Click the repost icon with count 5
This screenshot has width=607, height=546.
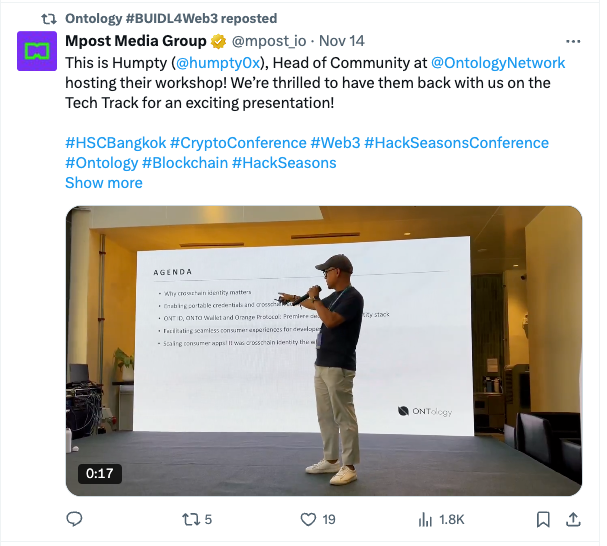click(189, 519)
